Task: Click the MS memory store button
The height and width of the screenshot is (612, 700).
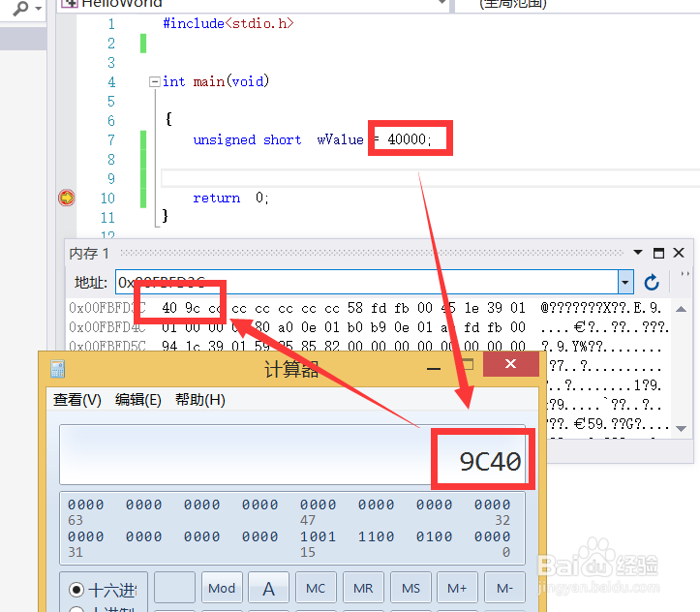Action: 411,589
